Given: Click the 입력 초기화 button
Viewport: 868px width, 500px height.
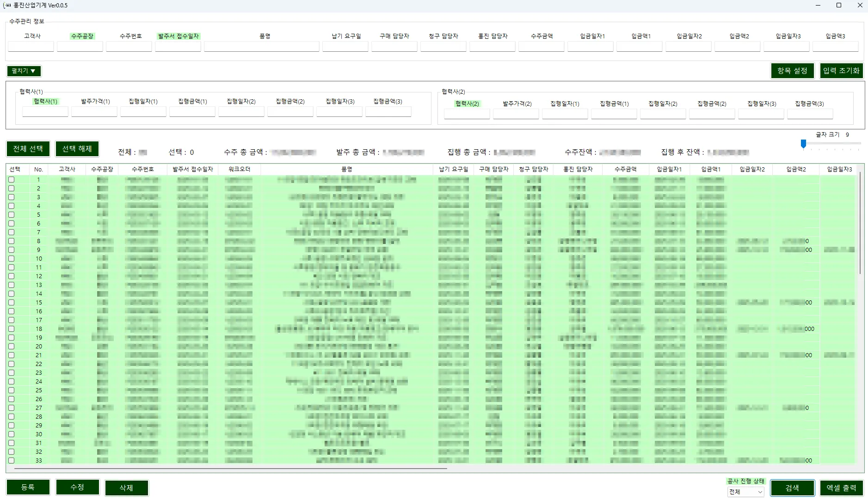Looking at the screenshot, I should coord(841,71).
